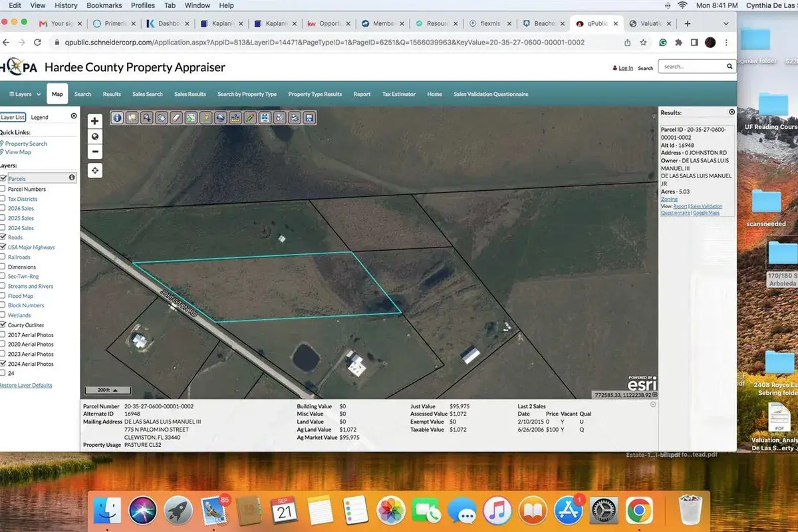This screenshot has width=798, height=532.
Task: Collapse the Results panel
Action: (x=732, y=112)
